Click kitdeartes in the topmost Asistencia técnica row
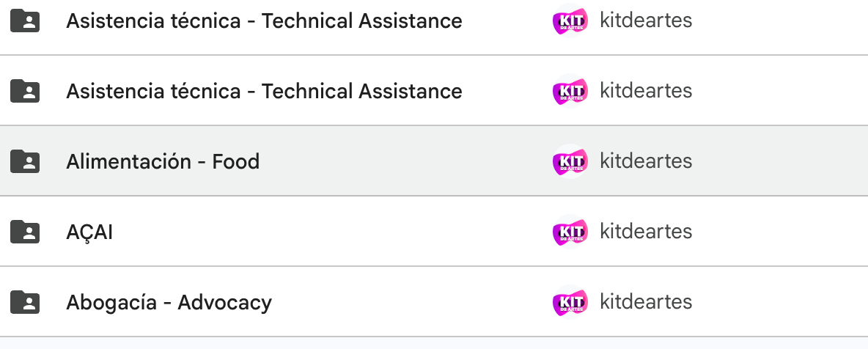Screen dimensions: 868x349 coord(646,21)
